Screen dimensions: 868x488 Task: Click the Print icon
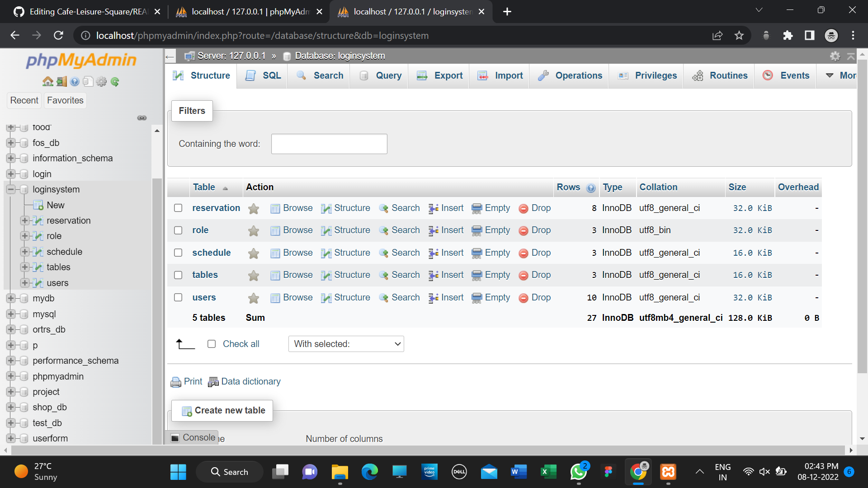pos(175,382)
